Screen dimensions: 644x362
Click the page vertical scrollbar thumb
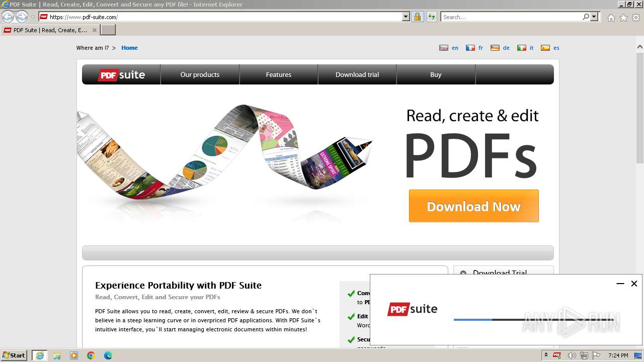point(640,108)
